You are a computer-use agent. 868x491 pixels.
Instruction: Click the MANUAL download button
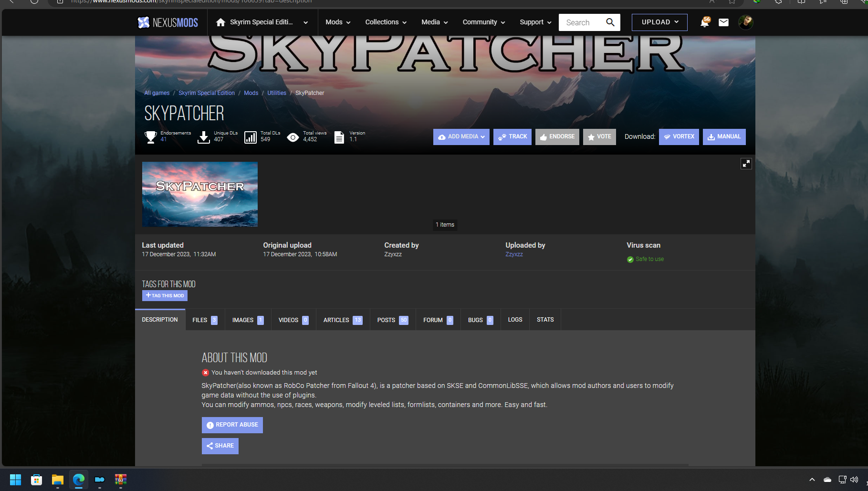[x=724, y=137]
